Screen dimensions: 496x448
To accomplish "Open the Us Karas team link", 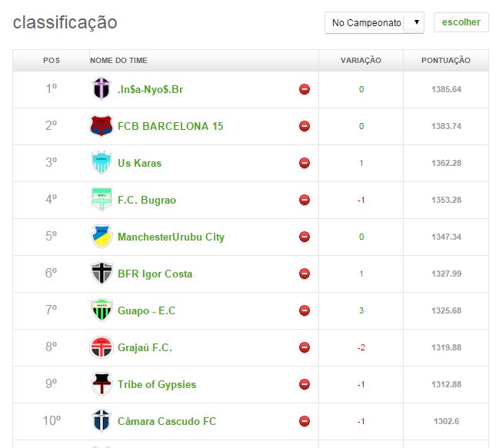I will point(139,163).
